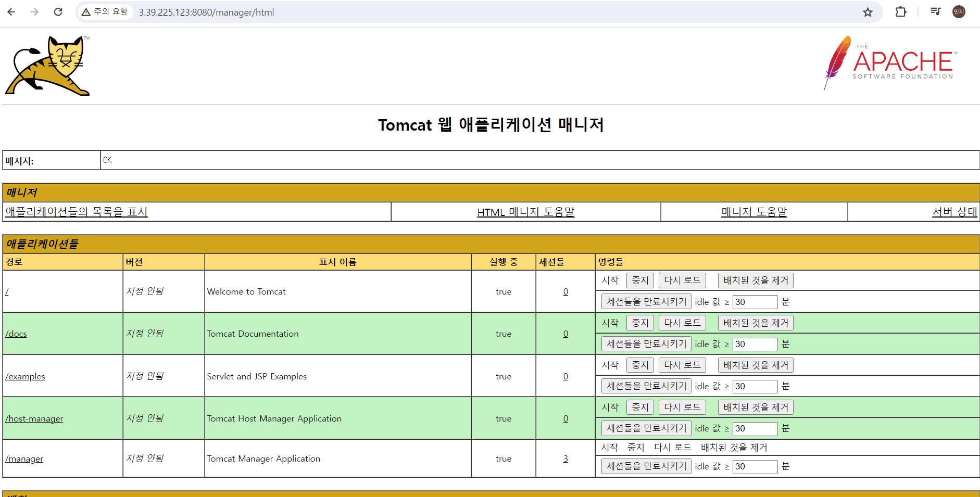The height and width of the screenshot is (497, 980).
Task: View sessions count for Servlet and JSP Examples
Action: [x=566, y=377]
